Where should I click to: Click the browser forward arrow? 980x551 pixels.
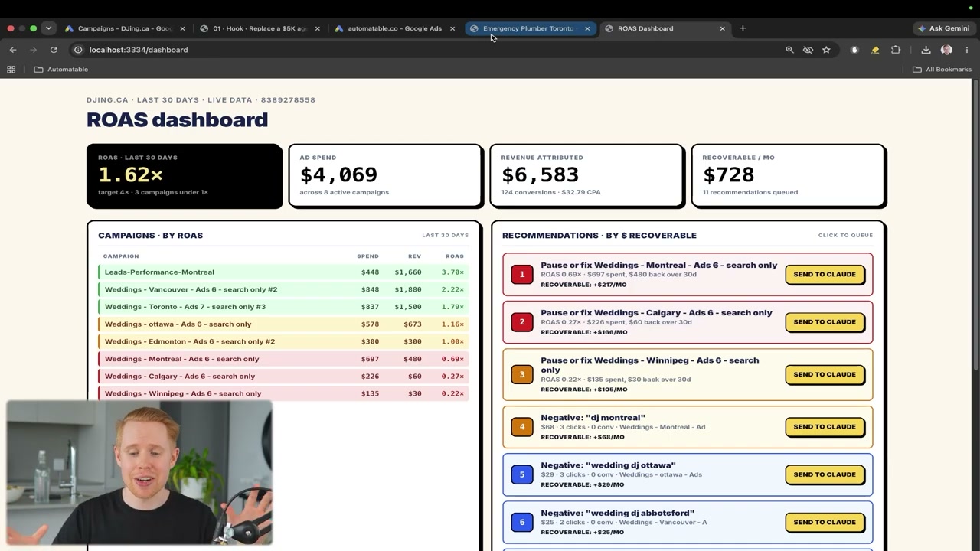[x=33, y=50]
